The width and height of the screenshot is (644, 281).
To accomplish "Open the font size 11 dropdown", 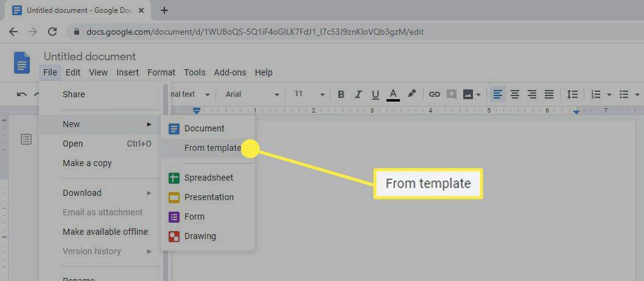I will tap(309, 94).
